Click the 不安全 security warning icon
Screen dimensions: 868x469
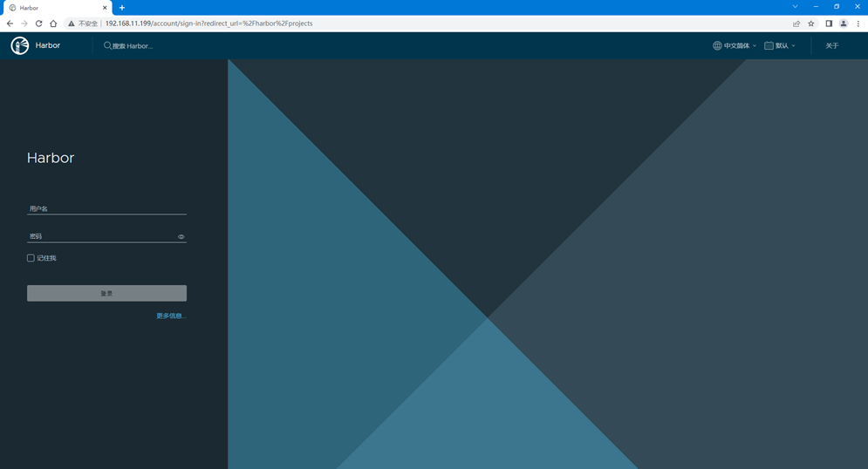click(72, 24)
